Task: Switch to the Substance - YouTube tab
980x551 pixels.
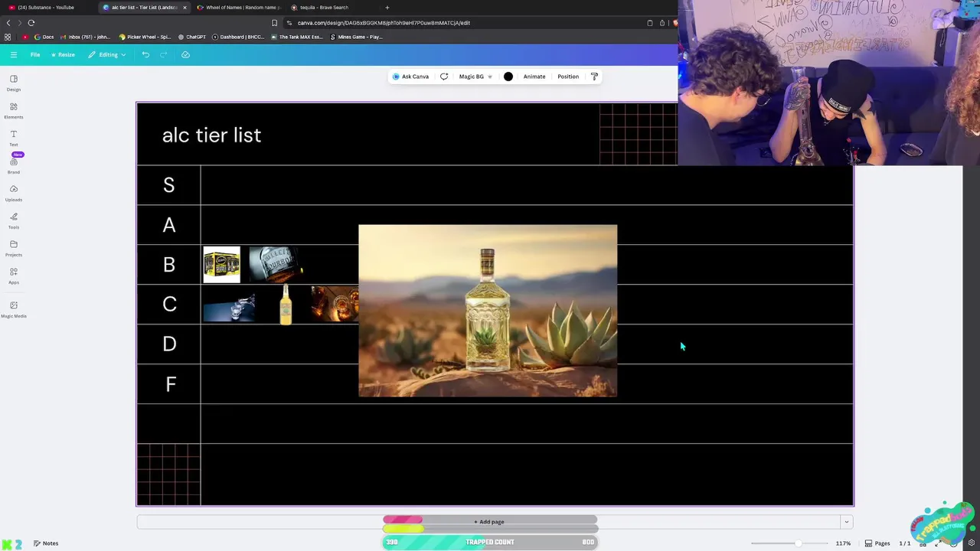Action: click(x=46, y=8)
